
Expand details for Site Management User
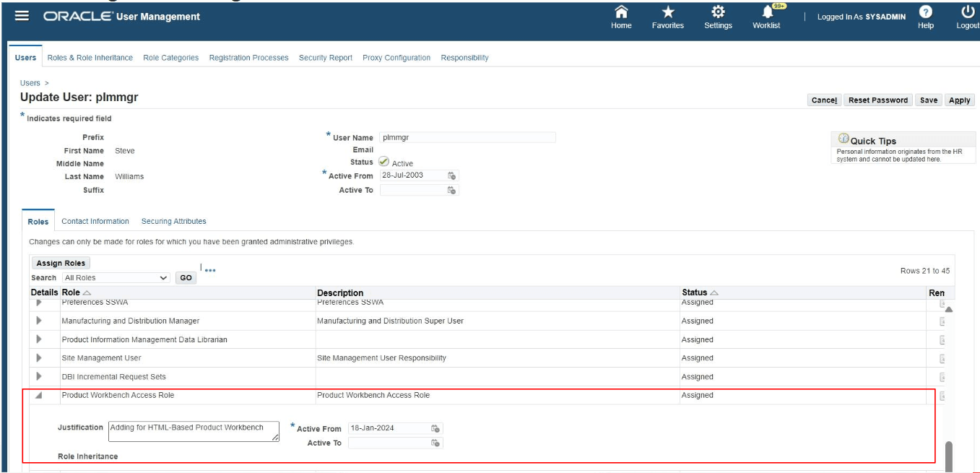[x=39, y=358]
